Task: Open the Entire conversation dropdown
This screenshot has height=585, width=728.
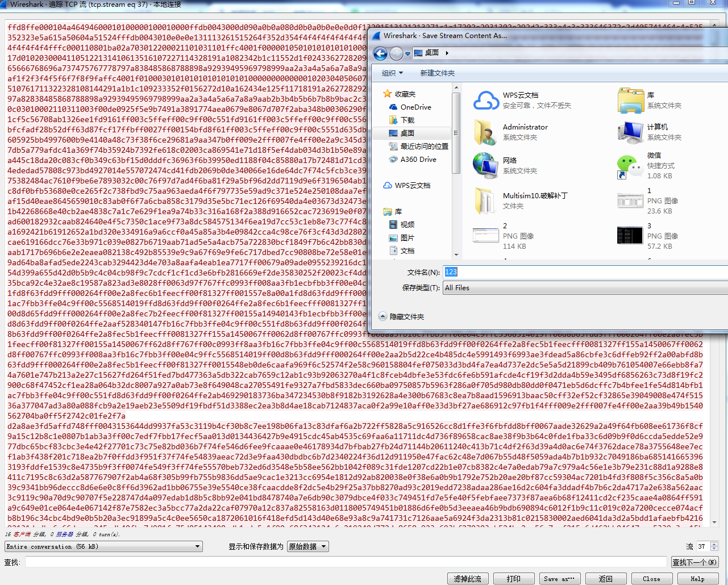Action: [x=103, y=546]
